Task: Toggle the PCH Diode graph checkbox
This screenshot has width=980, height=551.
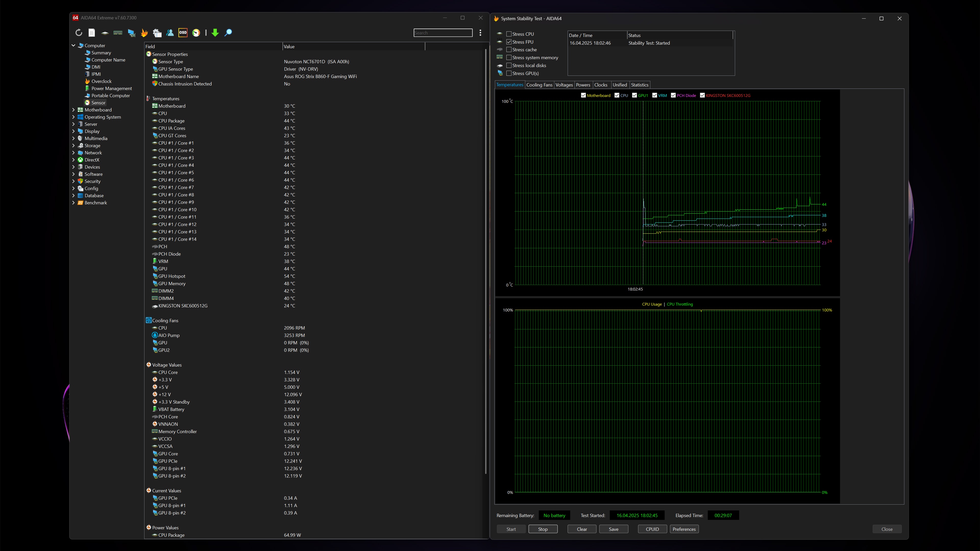Action: click(x=673, y=95)
